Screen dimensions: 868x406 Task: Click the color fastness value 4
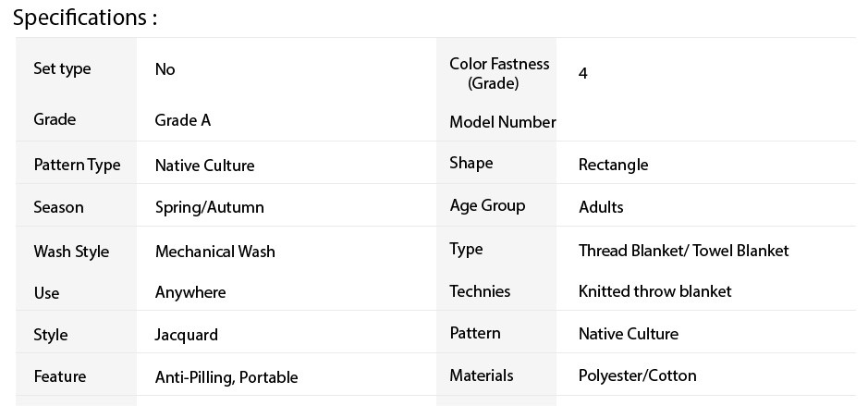(x=583, y=73)
